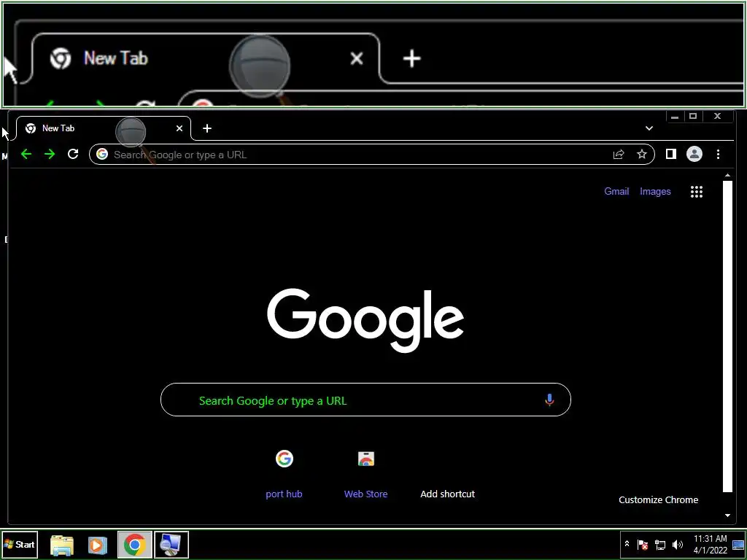Viewport: 747px width, 560px height.
Task: Open File Explorer from the taskbar
Action: click(x=62, y=545)
